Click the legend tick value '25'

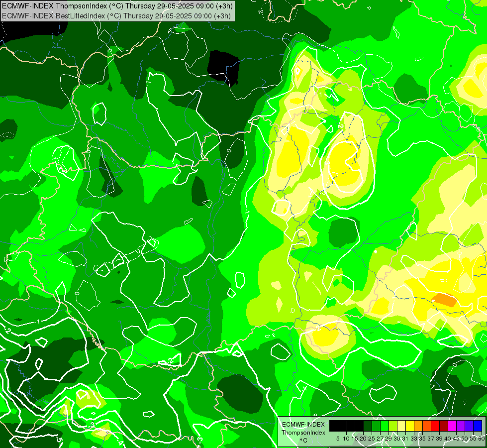[372, 439]
